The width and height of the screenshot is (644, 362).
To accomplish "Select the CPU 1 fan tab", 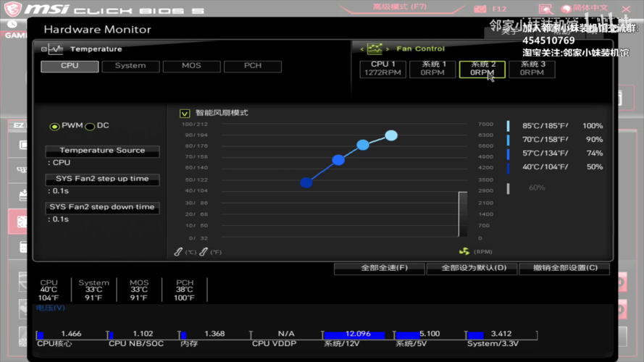I will [382, 69].
